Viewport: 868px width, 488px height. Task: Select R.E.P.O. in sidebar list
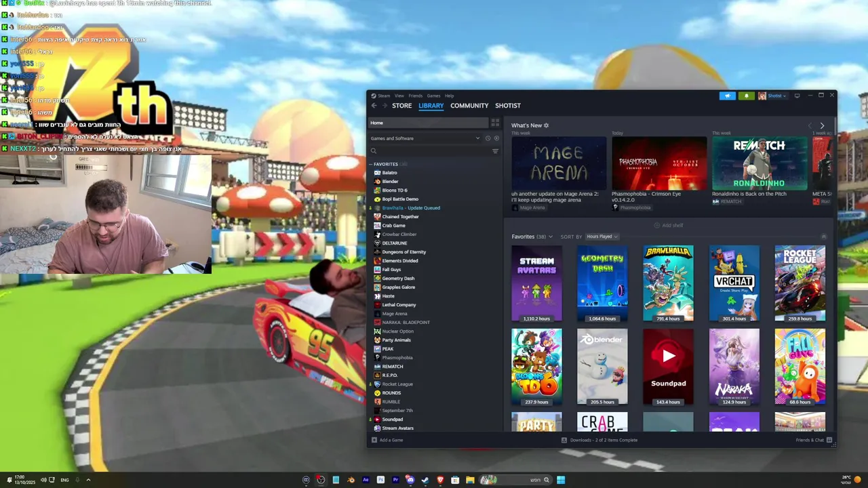[390, 375]
